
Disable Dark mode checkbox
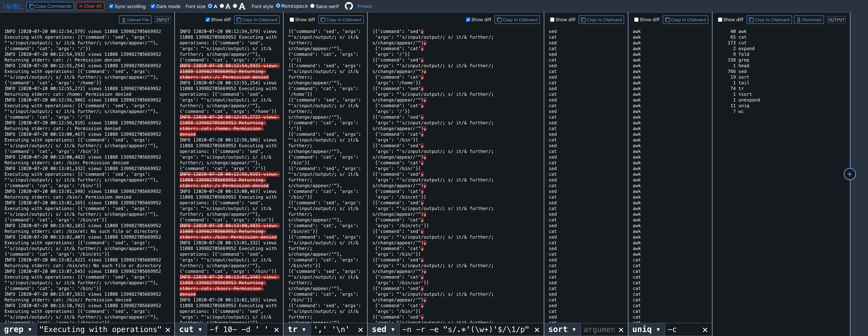click(x=153, y=6)
